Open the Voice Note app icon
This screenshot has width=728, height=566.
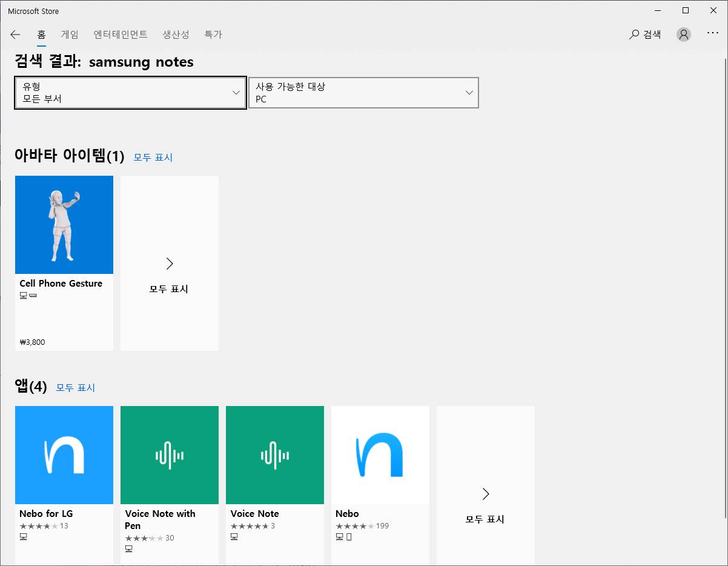275,455
